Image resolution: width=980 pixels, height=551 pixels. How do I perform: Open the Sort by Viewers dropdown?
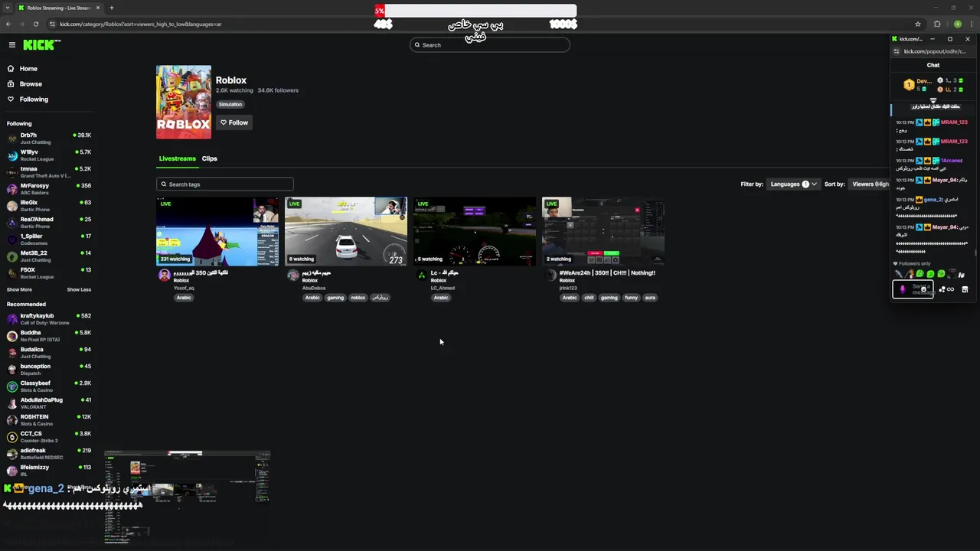[870, 184]
